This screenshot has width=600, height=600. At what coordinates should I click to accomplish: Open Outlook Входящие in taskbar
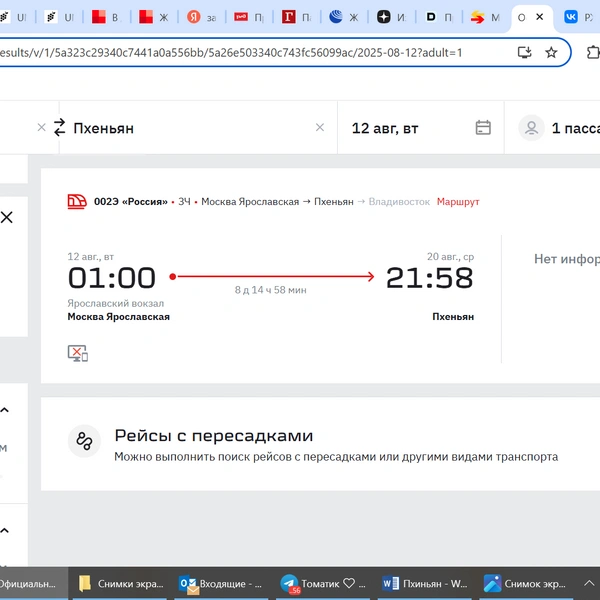pyautogui.click(x=221, y=584)
